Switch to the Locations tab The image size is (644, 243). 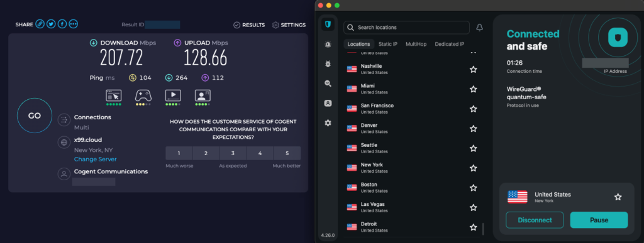tap(358, 44)
